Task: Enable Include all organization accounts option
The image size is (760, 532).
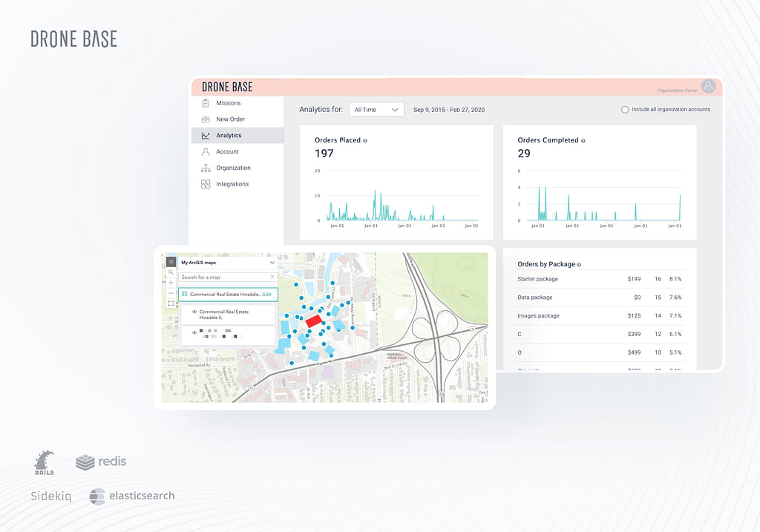Action: [625, 110]
